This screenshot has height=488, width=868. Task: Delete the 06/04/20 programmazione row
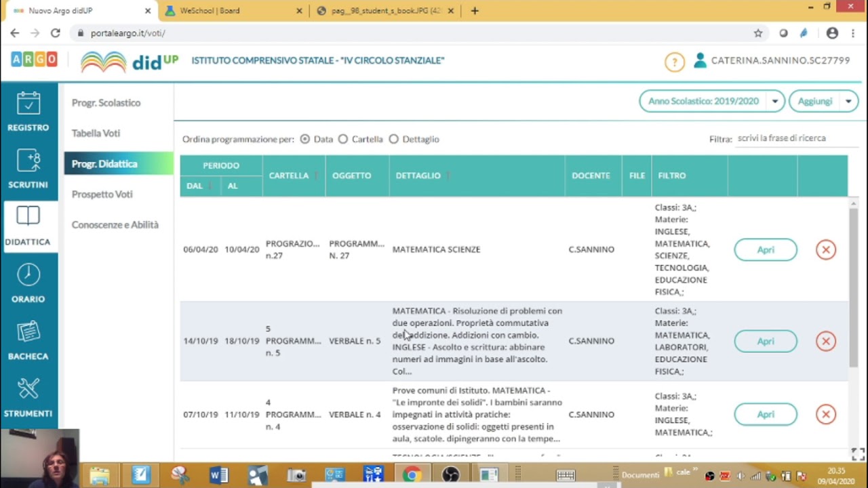(825, 249)
